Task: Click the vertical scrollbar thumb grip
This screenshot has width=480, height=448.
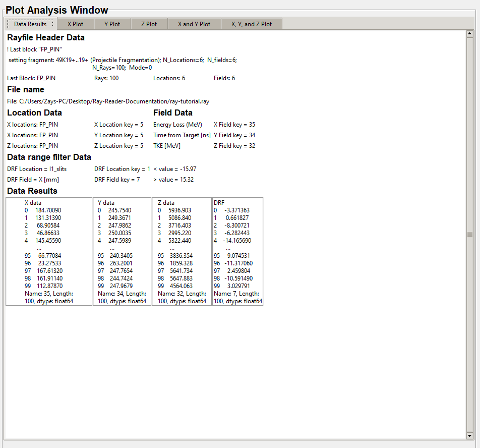Action: pyautogui.click(x=470, y=234)
